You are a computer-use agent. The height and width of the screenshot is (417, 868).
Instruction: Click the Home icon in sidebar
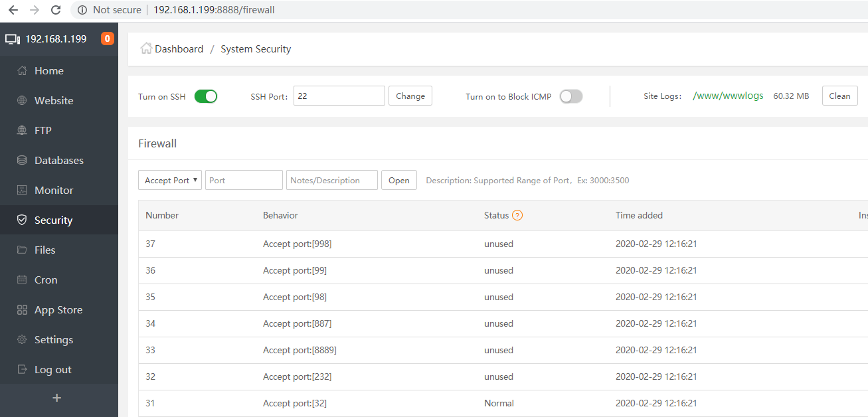pyautogui.click(x=22, y=71)
